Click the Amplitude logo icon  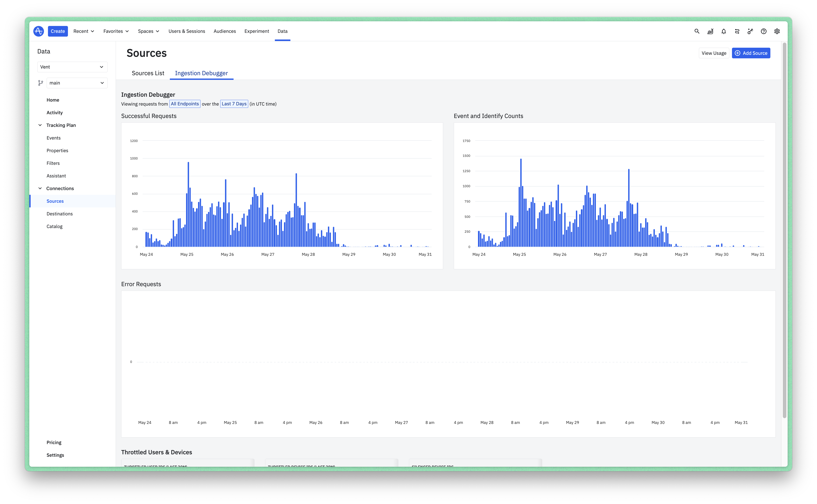point(39,31)
